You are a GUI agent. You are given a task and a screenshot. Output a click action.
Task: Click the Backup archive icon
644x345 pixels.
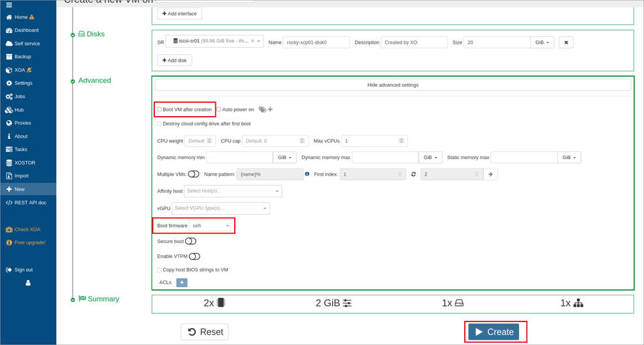pos(9,56)
